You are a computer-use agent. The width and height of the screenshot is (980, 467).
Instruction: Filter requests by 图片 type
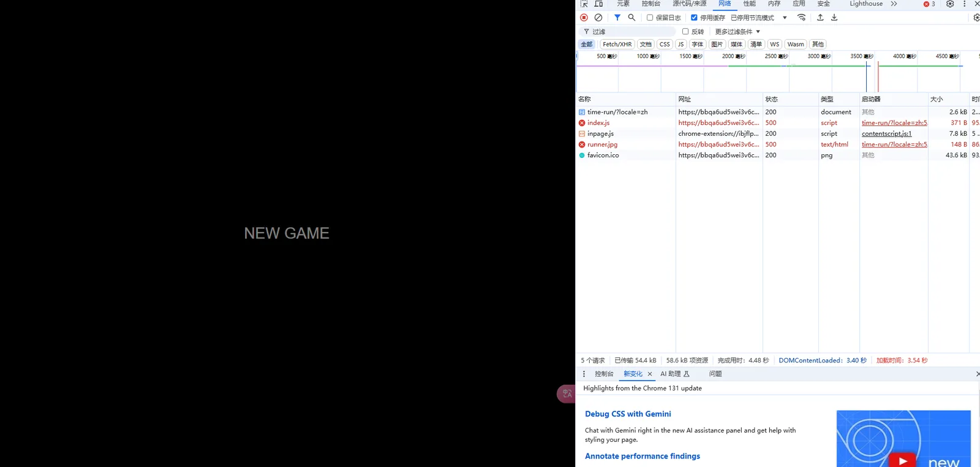717,44
